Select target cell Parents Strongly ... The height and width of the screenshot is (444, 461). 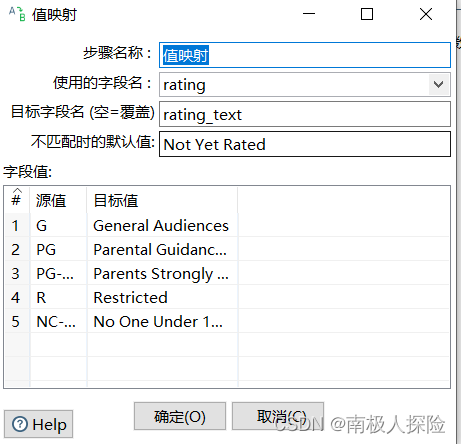point(162,273)
